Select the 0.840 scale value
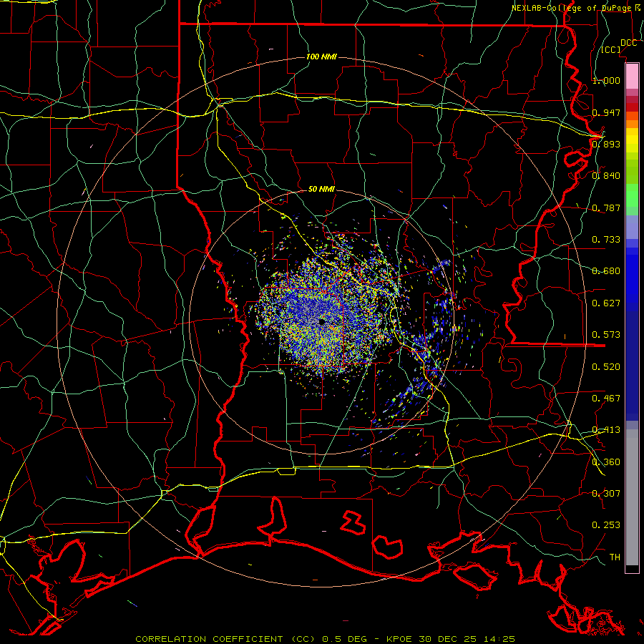 tap(606, 175)
